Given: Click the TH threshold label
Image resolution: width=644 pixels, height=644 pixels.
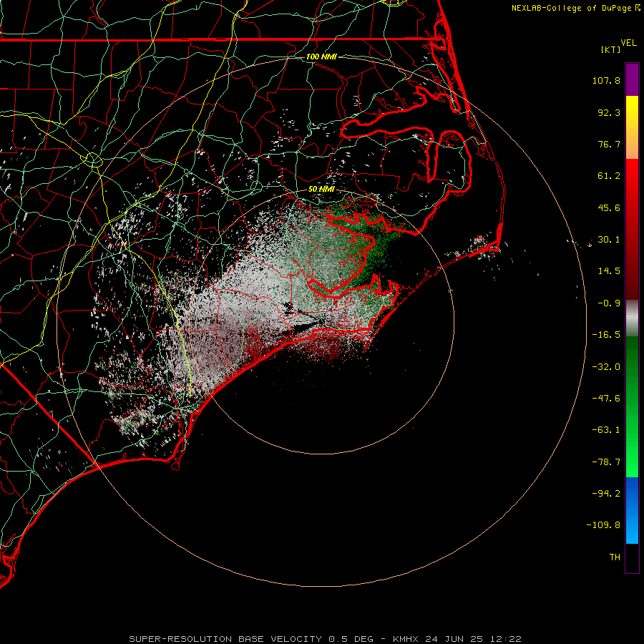Looking at the screenshot, I should coord(615,557).
